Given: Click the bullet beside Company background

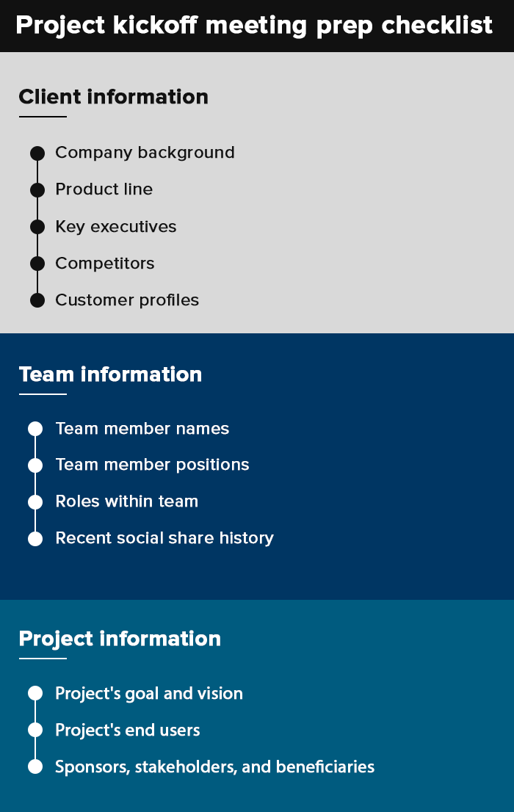Looking at the screenshot, I should pos(37,153).
